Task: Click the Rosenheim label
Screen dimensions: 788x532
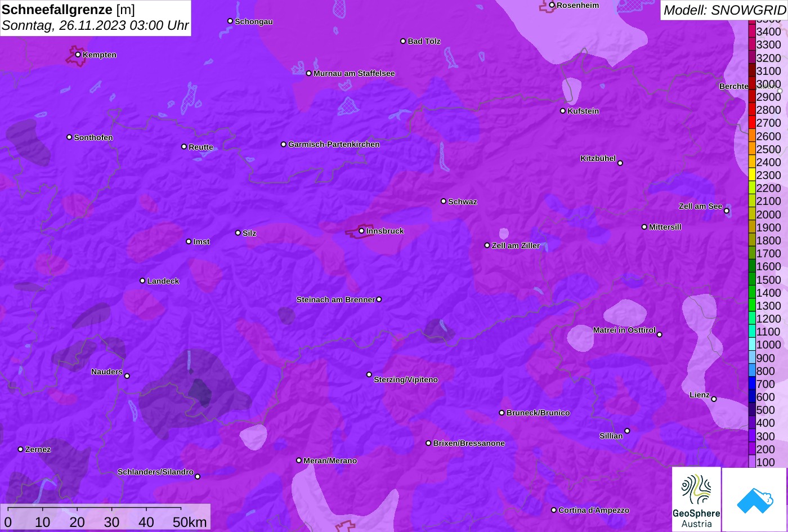Action: (578, 5)
